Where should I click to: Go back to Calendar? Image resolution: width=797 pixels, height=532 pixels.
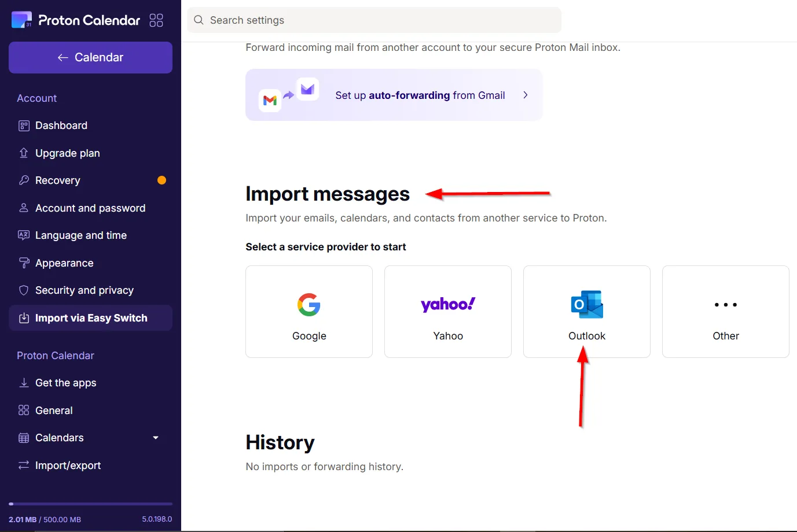pyautogui.click(x=90, y=57)
